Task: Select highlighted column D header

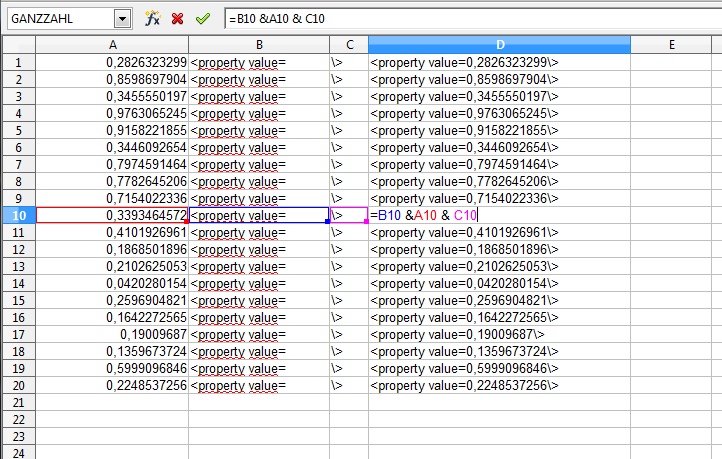Action: click(x=499, y=44)
